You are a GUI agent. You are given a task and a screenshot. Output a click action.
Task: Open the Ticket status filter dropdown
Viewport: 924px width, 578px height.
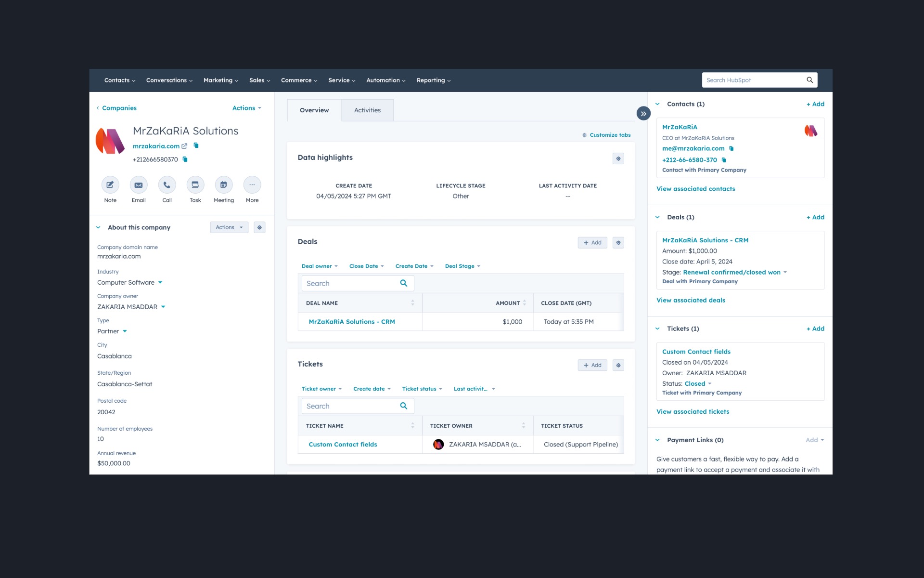(422, 388)
